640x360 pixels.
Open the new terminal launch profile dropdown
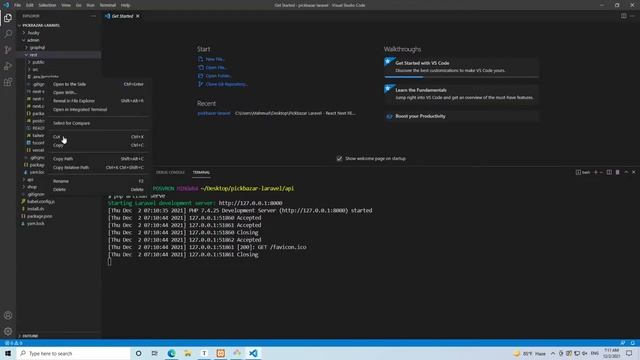pos(601,172)
